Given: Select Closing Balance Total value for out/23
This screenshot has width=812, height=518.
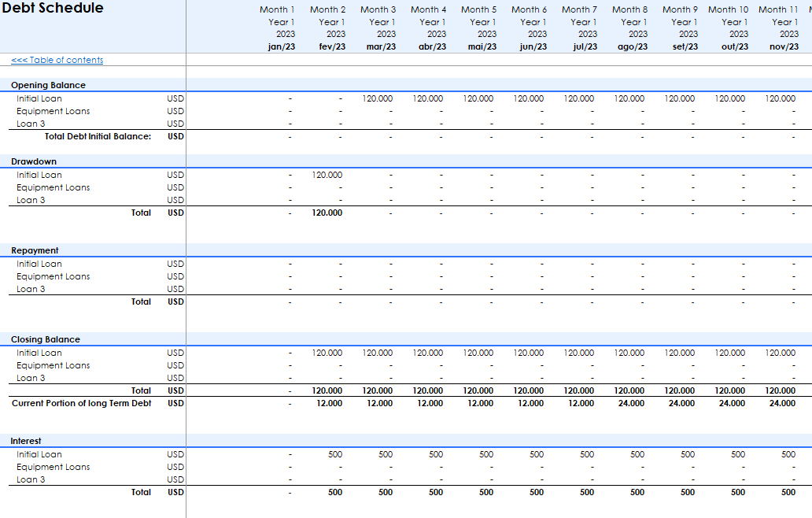Looking at the screenshot, I should tap(730, 390).
